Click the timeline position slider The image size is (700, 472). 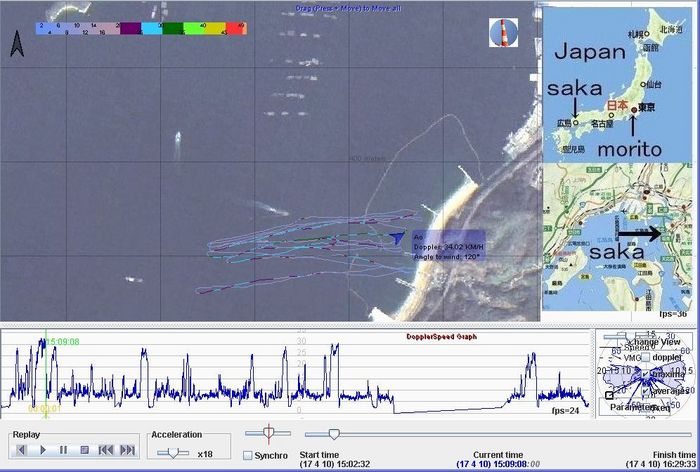click(334, 434)
